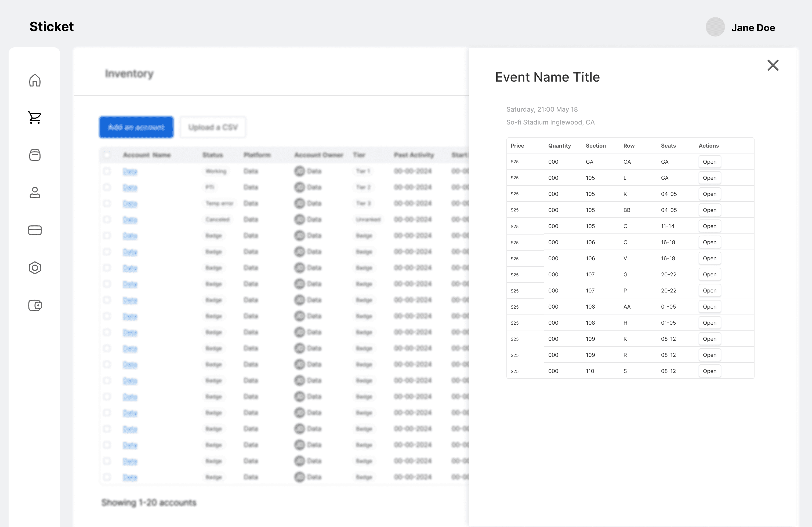Check the last account row checkbox
This screenshot has height=527, width=812.
[107, 477]
